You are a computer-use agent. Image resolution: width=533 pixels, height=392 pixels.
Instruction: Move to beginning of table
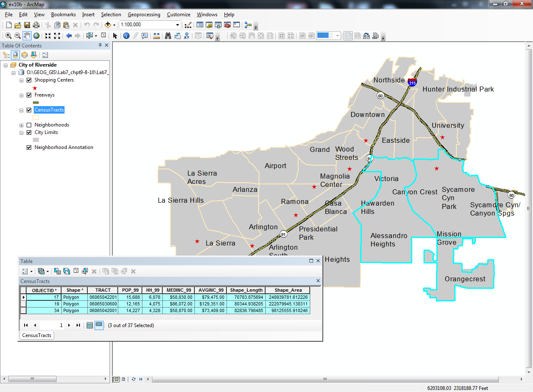[26, 325]
